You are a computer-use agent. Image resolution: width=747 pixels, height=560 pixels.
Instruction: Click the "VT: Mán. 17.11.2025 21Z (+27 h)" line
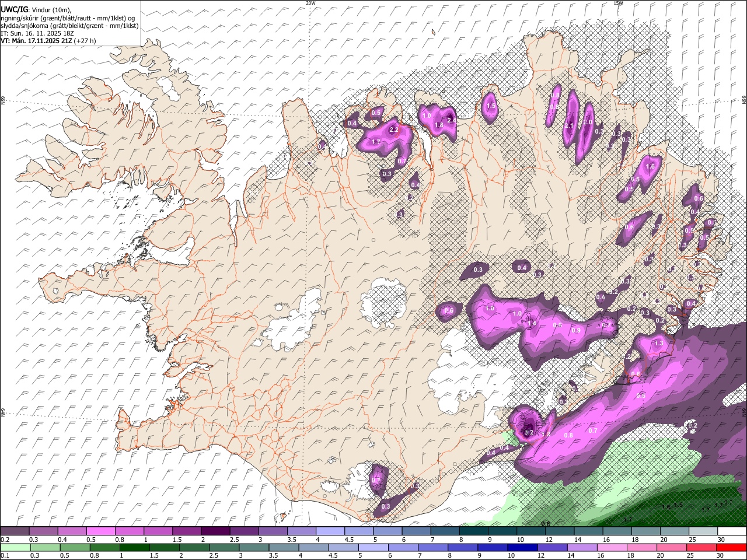coord(48,41)
